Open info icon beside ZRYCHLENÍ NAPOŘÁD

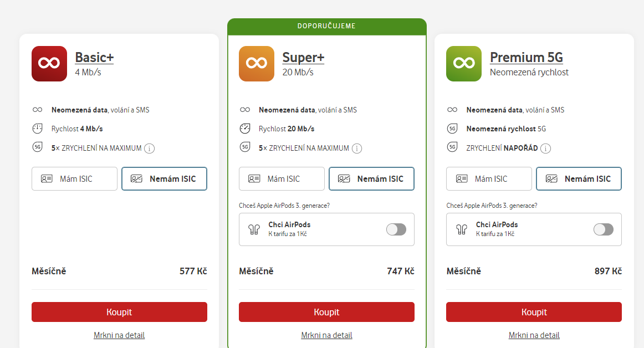pyautogui.click(x=545, y=149)
